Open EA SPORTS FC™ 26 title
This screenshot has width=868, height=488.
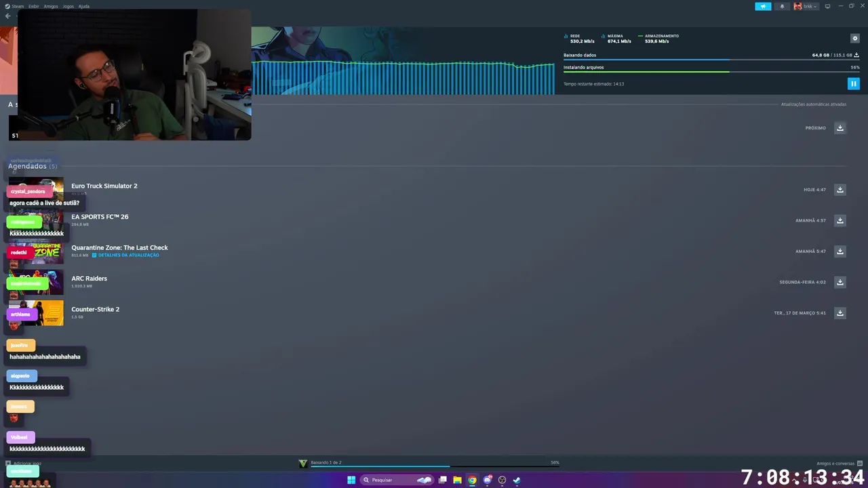(100, 217)
